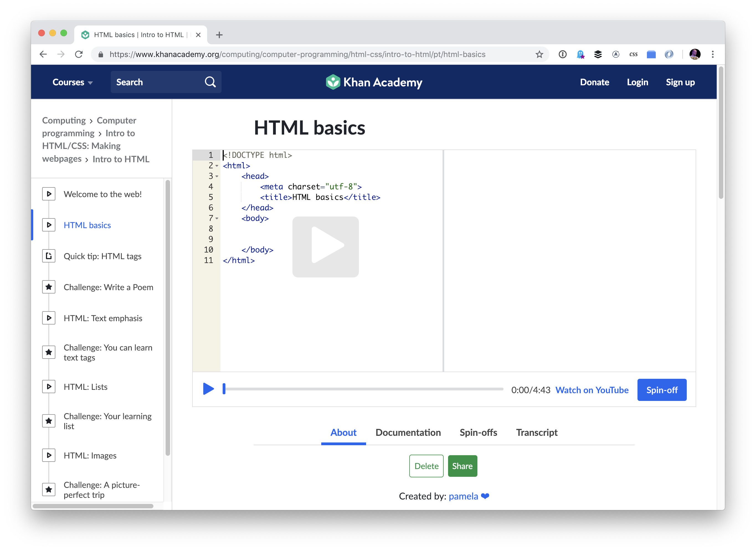The width and height of the screenshot is (756, 551).
Task: Click the Khan Academy home icon
Action: coord(332,82)
